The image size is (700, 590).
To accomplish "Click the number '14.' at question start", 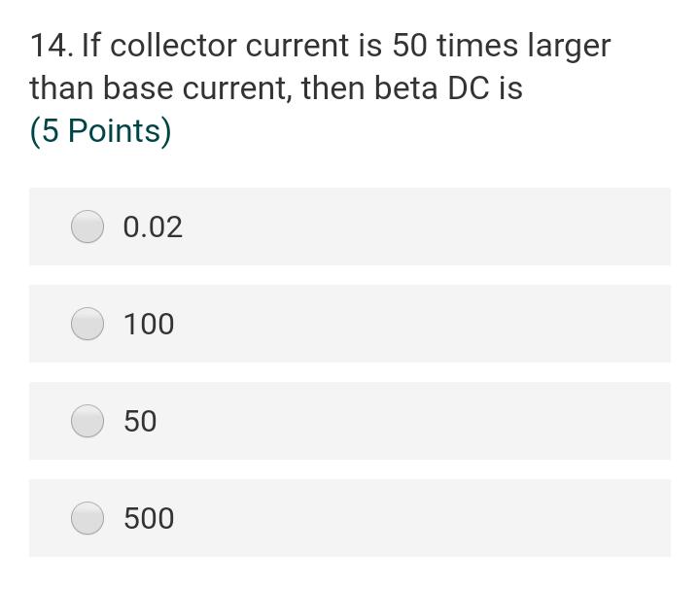I will [x=51, y=45].
